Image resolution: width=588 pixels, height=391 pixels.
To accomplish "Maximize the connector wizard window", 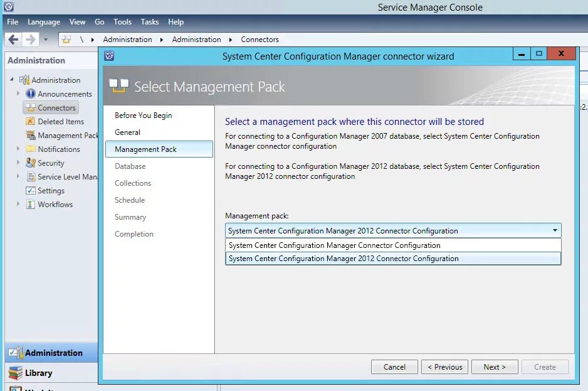I will click(539, 54).
